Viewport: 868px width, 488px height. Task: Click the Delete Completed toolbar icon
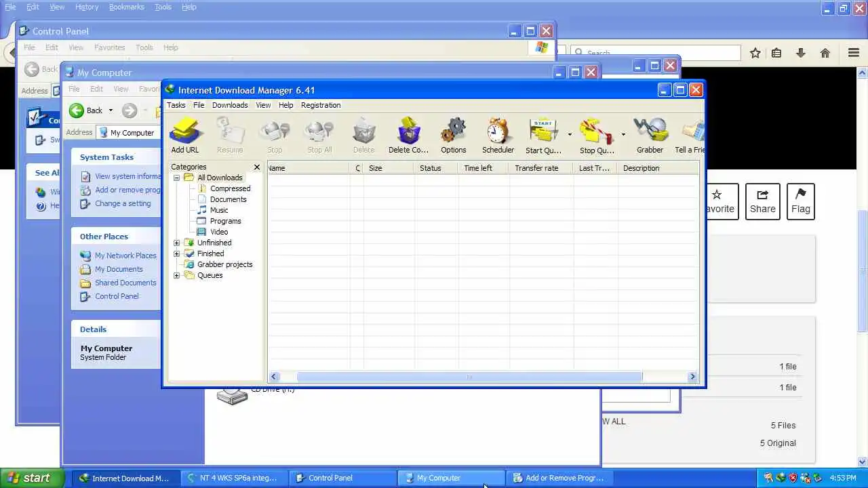pyautogui.click(x=408, y=136)
